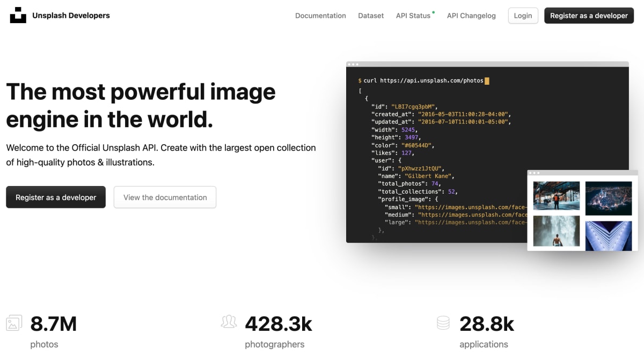Click the "total_photos" line in code
The height and width of the screenshot is (362, 644).
(x=409, y=184)
